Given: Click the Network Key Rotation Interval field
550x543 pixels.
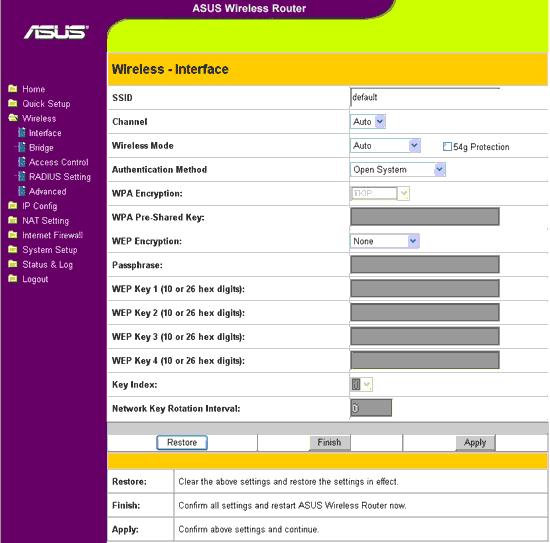Looking at the screenshot, I should click(371, 408).
